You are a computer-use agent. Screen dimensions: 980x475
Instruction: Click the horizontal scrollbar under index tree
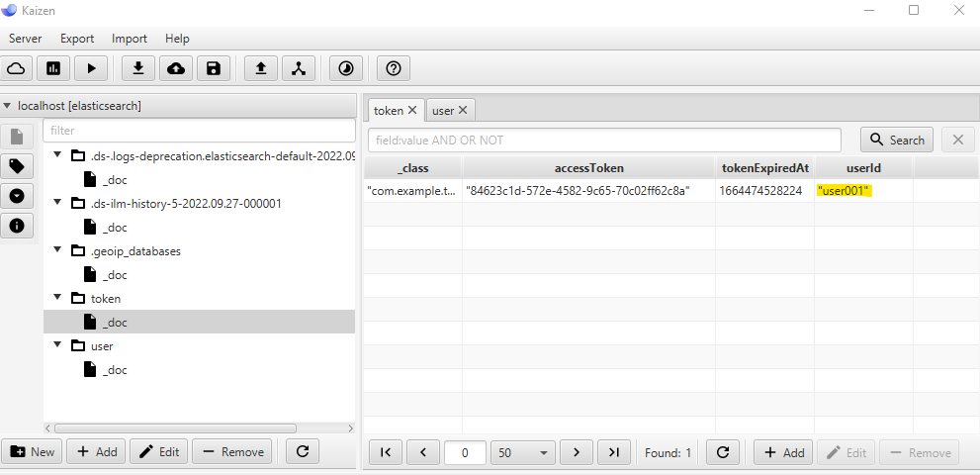coord(175,428)
